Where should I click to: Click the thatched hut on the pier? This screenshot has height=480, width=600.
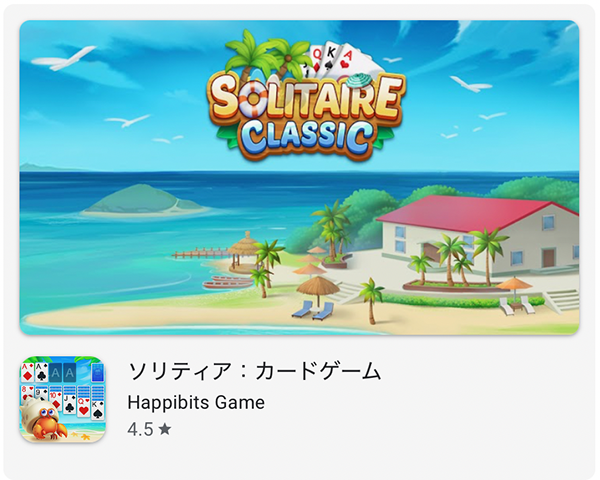pos(243,251)
